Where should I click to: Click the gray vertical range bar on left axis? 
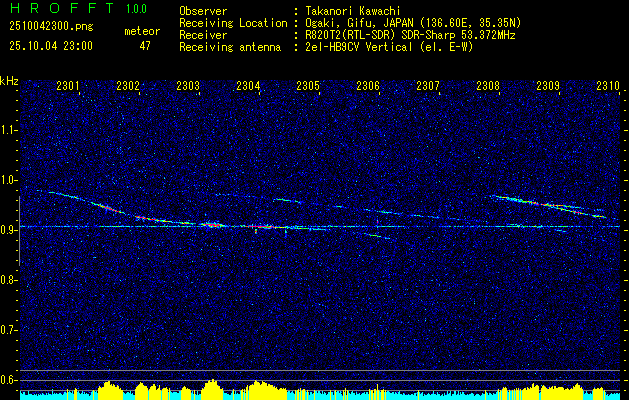click(19, 231)
